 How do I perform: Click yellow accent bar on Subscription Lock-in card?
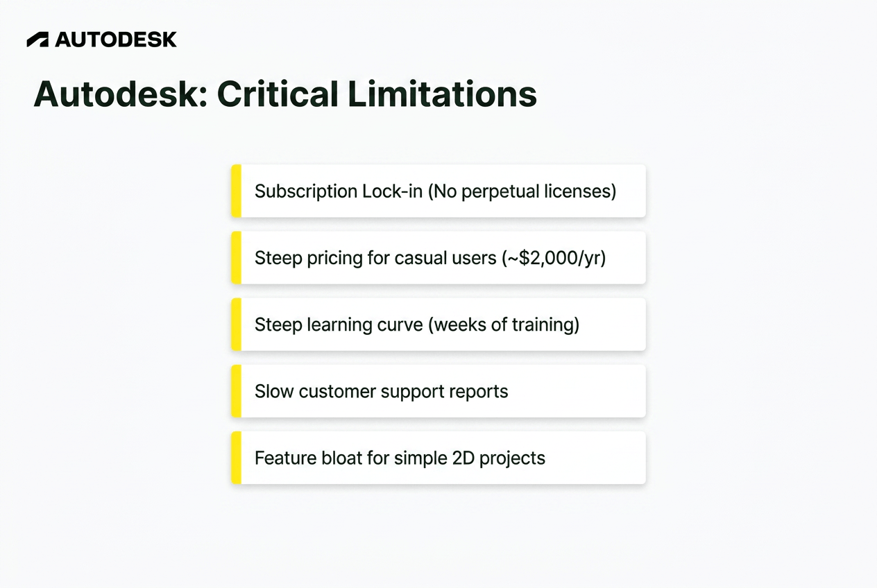[x=236, y=191]
